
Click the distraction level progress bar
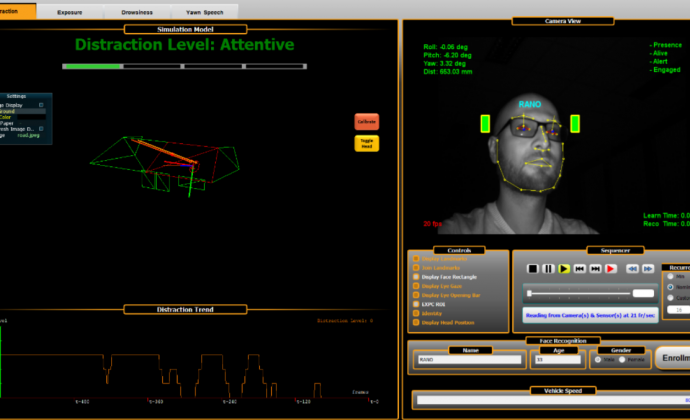[184, 66]
